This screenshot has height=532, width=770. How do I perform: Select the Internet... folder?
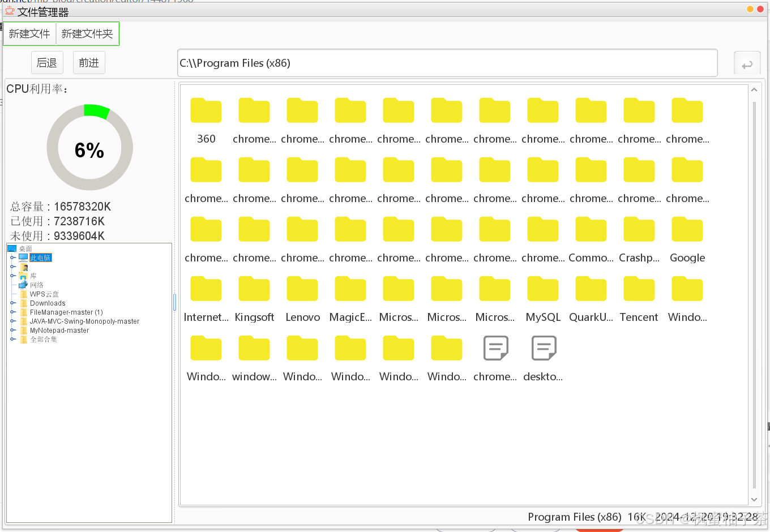coord(206,288)
